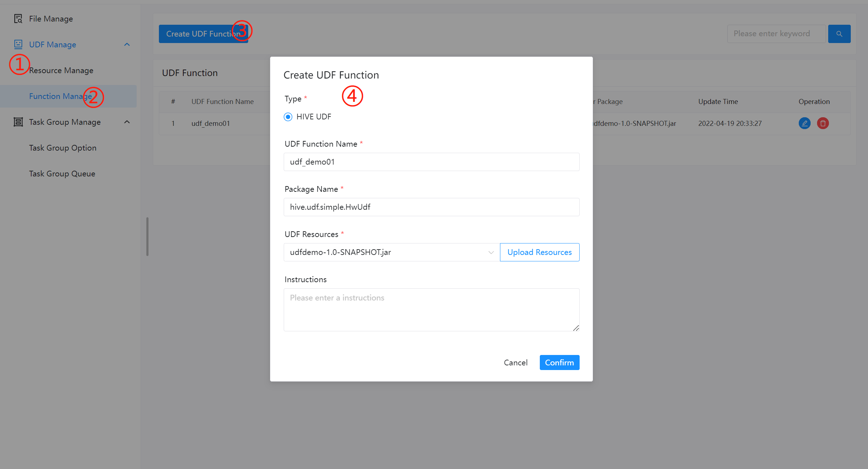Click the UDF Manage sidebar icon
The width and height of the screenshot is (868, 469).
[x=18, y=44]
